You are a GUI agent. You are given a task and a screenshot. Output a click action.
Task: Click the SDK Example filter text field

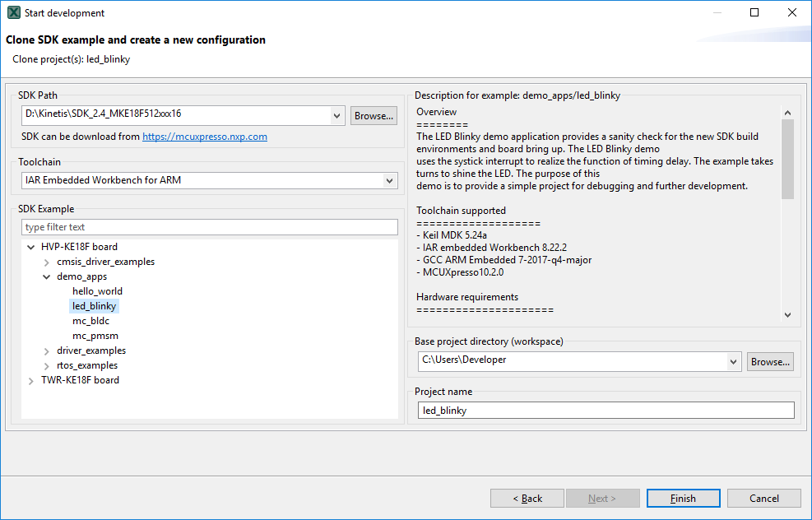tap(210, 227)
